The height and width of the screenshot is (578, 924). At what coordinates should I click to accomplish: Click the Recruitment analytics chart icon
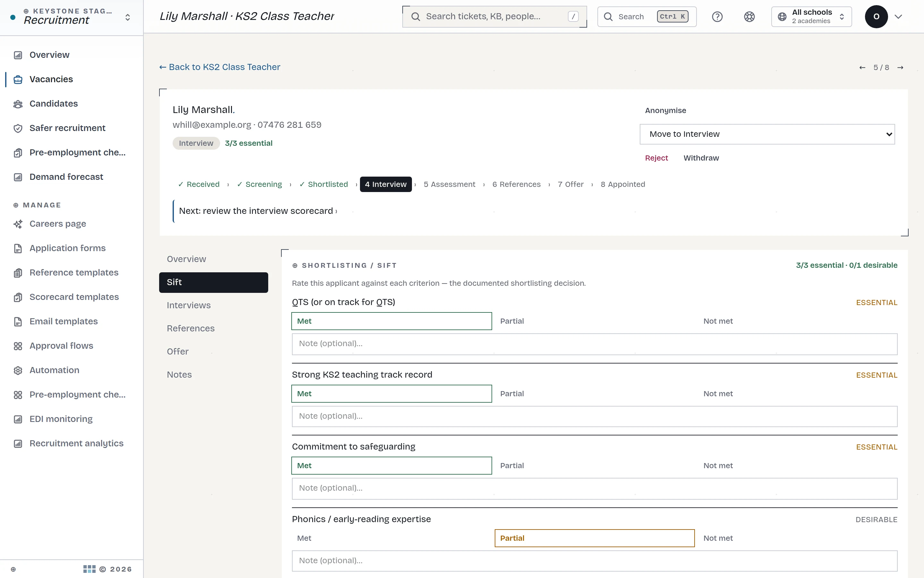18,444
